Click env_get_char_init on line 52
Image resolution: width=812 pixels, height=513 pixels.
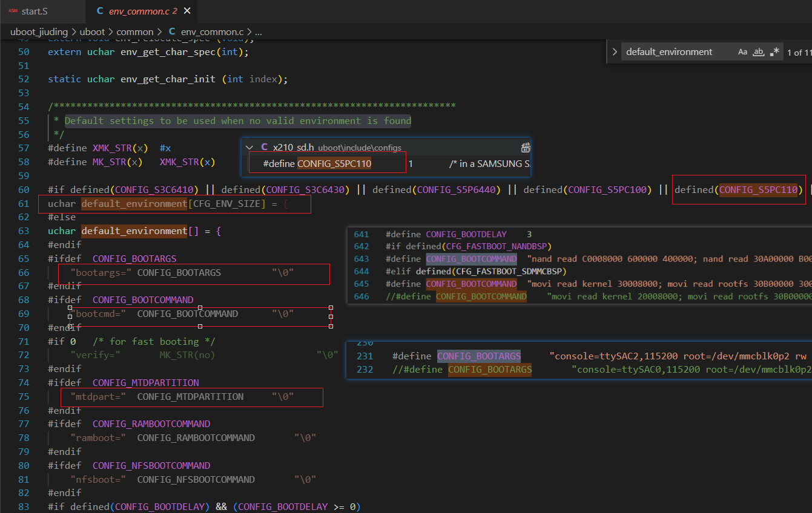click(168, 79)
